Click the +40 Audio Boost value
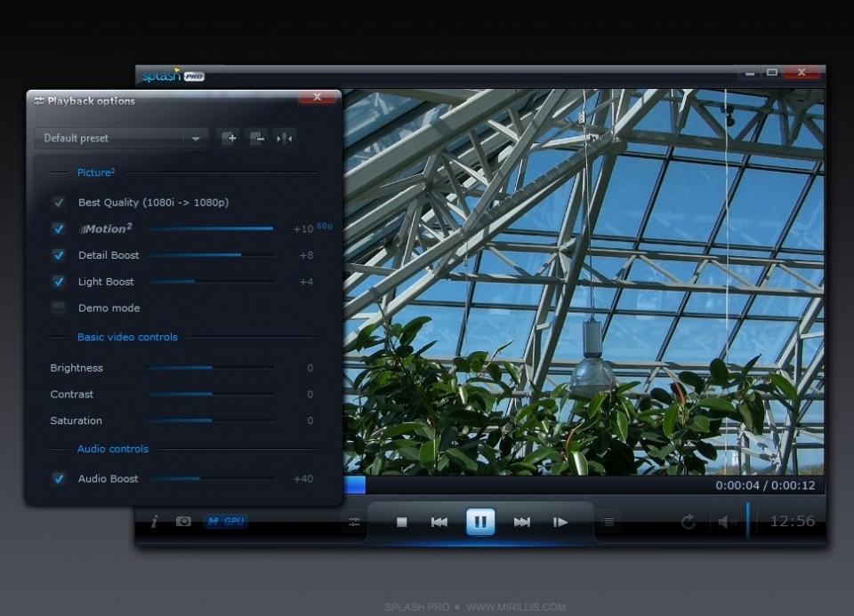This screenshot has width=854, height=616. tap(302, 479)
